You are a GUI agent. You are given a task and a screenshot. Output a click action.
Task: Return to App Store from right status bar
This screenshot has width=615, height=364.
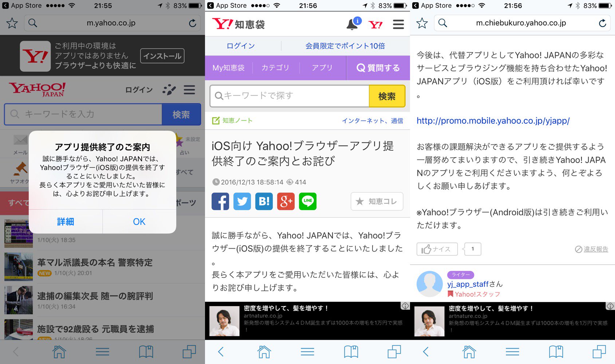(x=432, y=5)
